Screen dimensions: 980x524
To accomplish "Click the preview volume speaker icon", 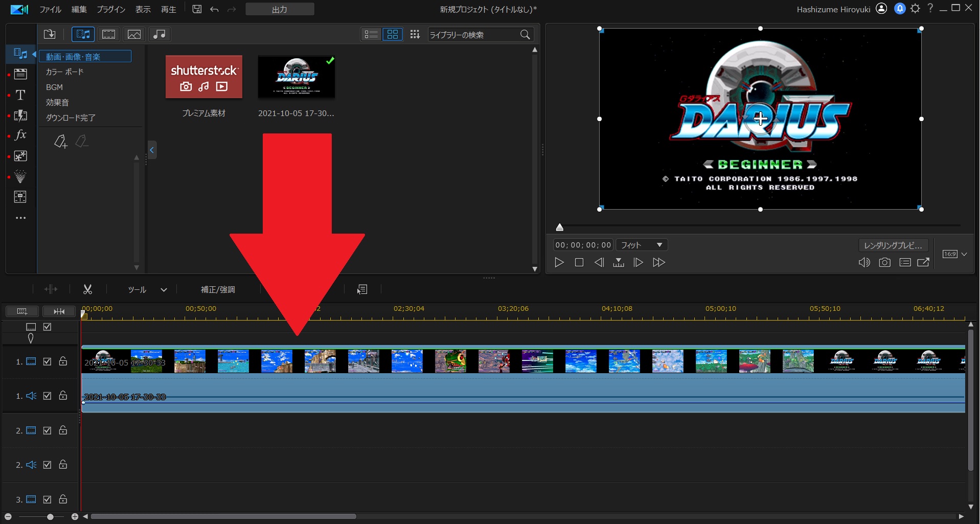I will tap(864, 263).
